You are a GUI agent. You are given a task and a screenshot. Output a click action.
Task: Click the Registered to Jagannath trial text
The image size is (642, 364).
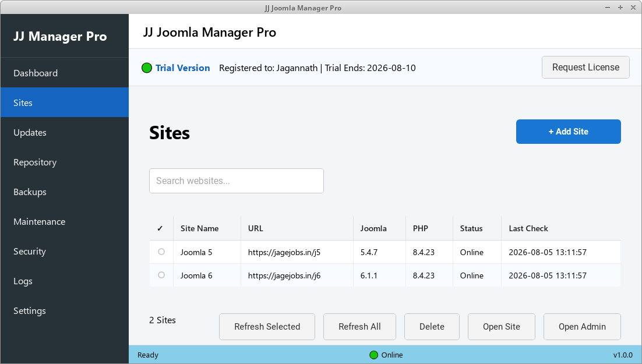(318, 68)
